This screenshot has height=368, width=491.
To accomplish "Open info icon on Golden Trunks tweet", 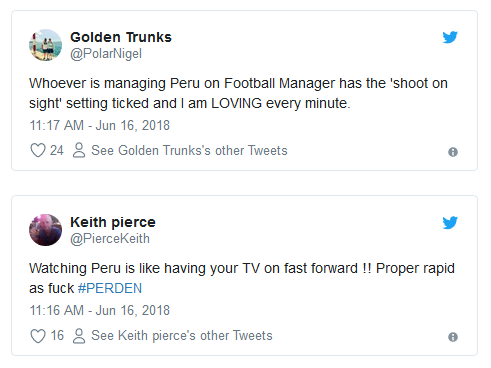I will [x=453, y=152].
